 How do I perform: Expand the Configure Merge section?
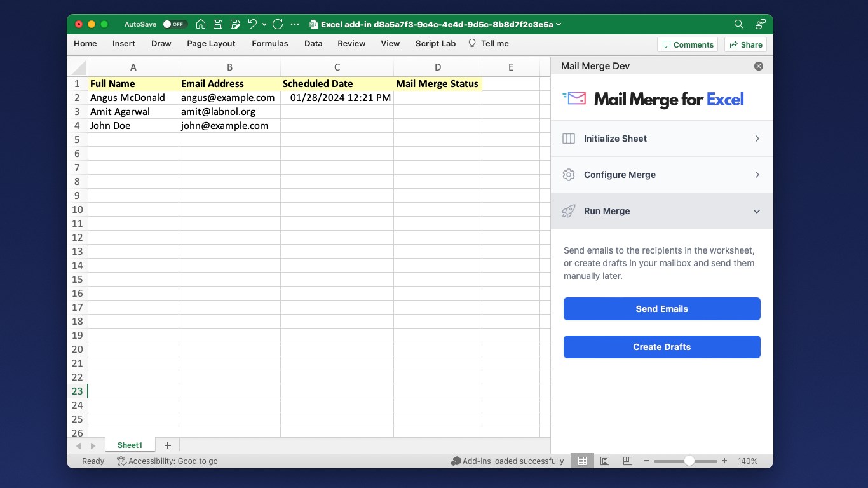point(662,175)
